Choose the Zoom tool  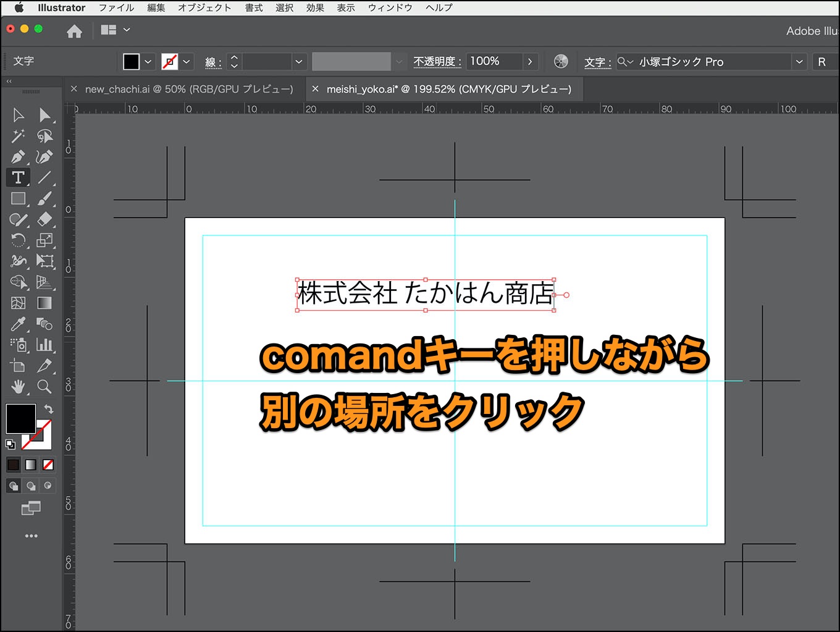[x=44, y=387]
